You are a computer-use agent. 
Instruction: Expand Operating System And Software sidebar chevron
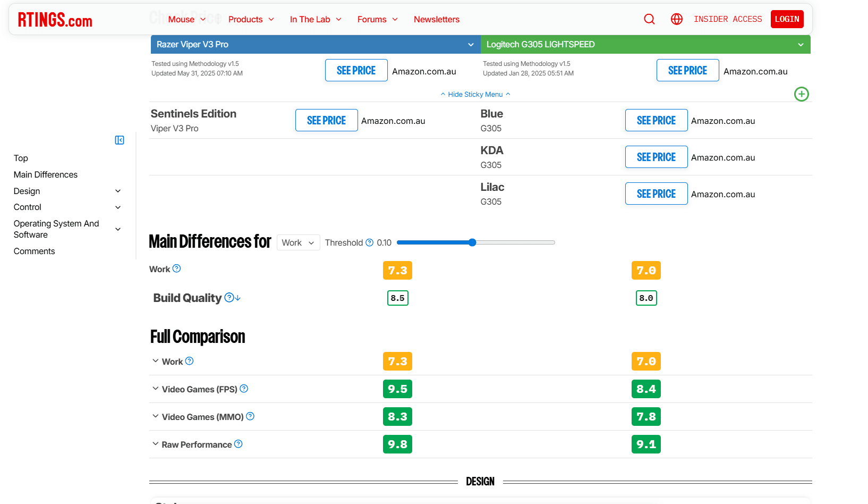tap(118, 229)
